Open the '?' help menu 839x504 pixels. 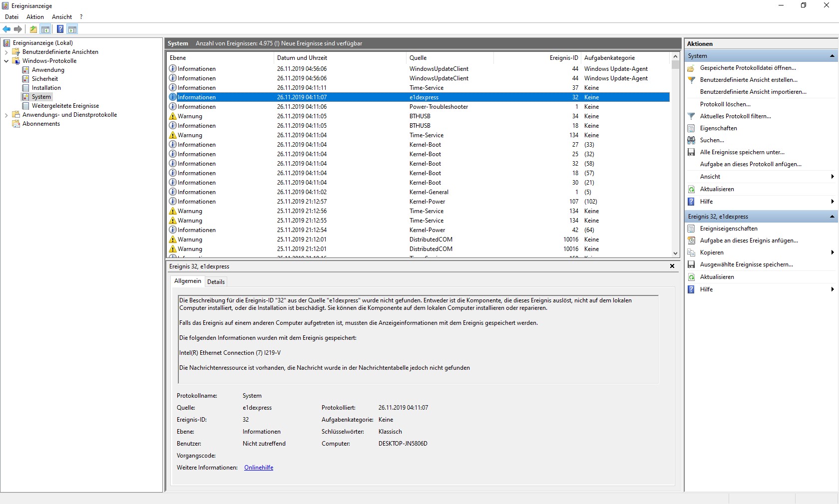click(81, 17)
